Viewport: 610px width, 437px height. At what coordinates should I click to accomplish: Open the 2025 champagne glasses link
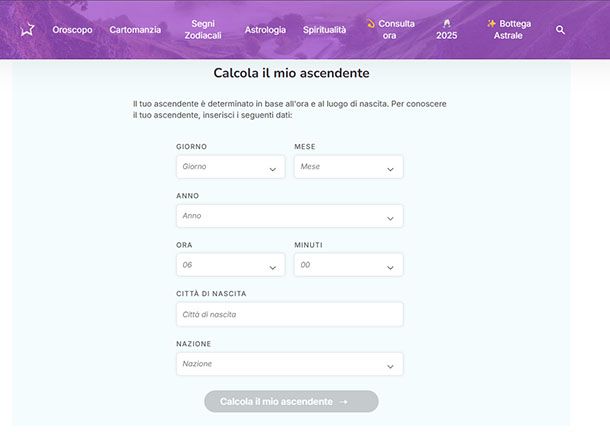pyautogui.click(x=446, y=29)
